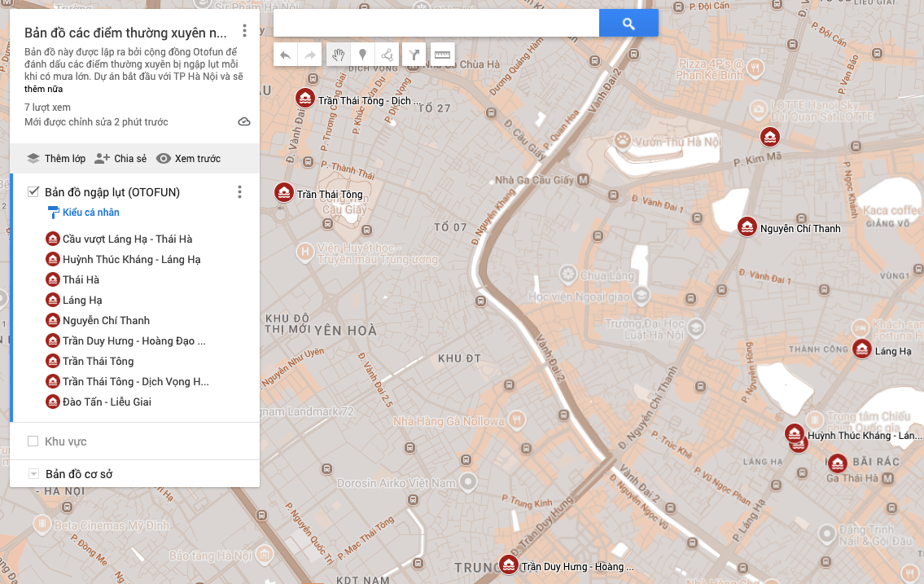Click the cloud save status icon
This screenshot has height=584, width=924.
pos(243,122)
